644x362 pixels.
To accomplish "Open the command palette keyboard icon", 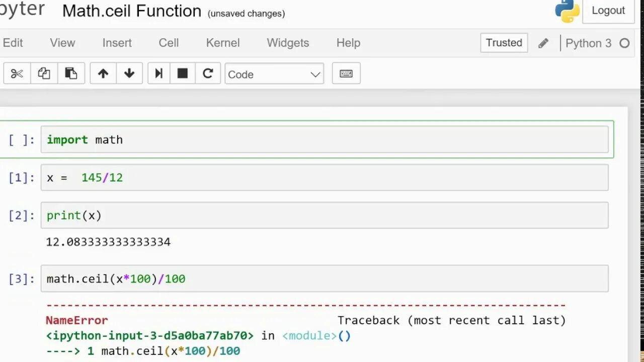I will pyautogui.click(x=346, y=74).
